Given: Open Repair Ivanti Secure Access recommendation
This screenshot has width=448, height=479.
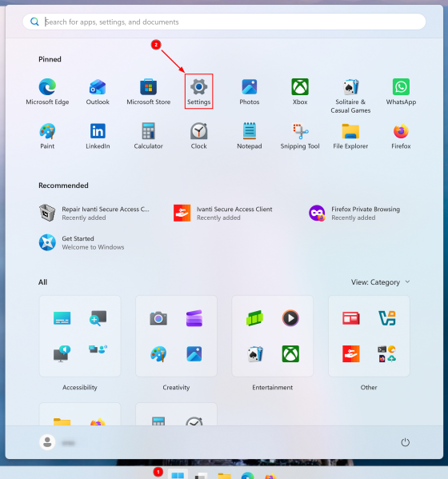Looking at the screenshot, I should (94, 213).
